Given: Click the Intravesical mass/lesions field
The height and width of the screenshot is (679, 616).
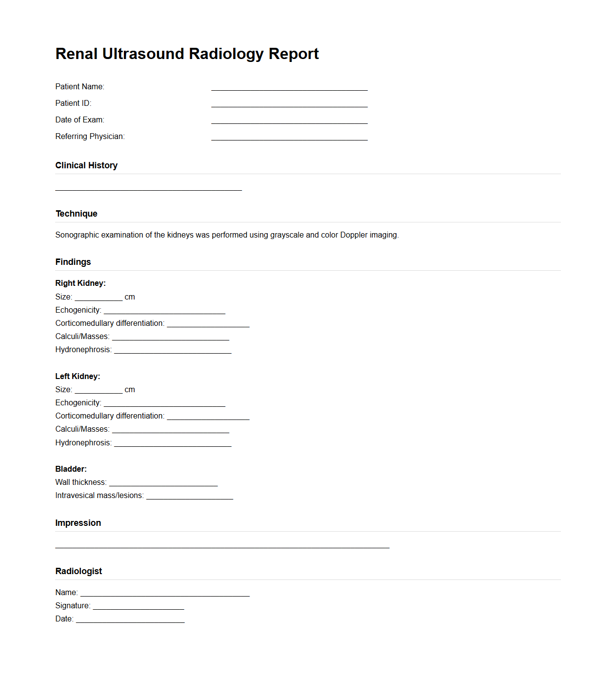Looking at the screenshot, I should [189, 496].
